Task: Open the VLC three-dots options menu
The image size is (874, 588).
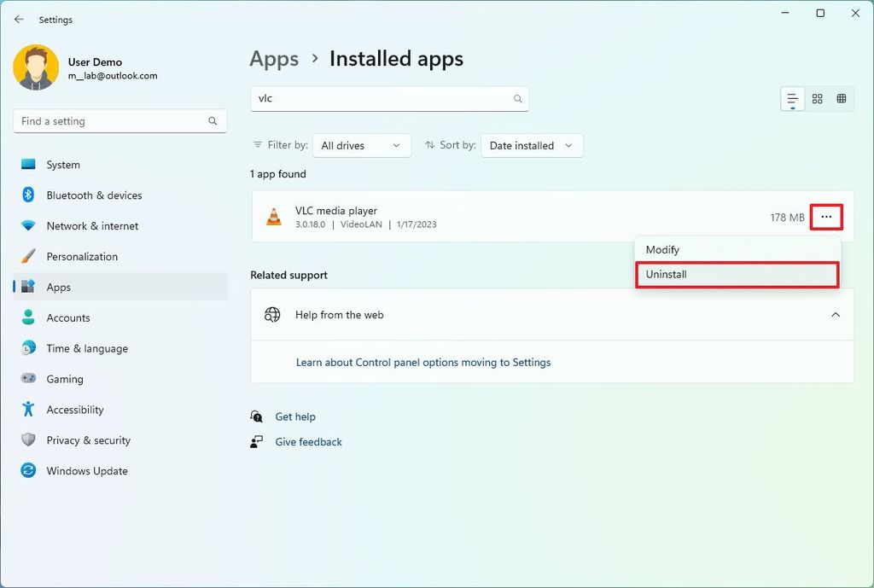Action: (x=826, y=218)
